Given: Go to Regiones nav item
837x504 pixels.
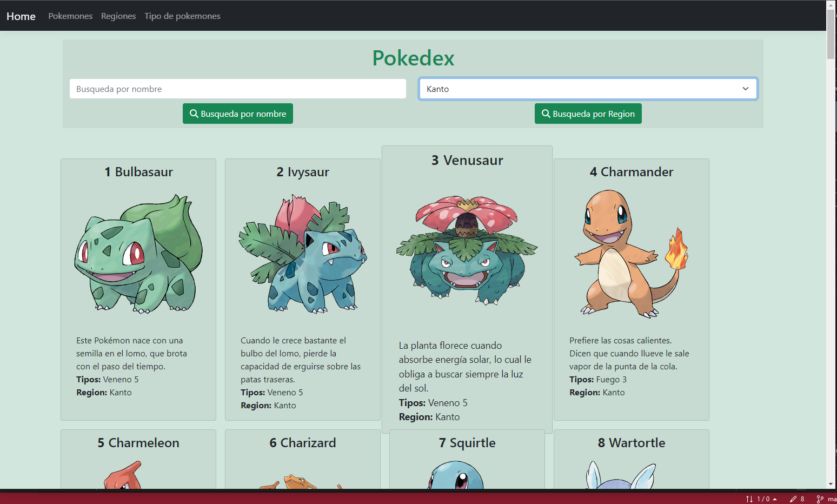Looking at the screenshot, I should (118, 16).
